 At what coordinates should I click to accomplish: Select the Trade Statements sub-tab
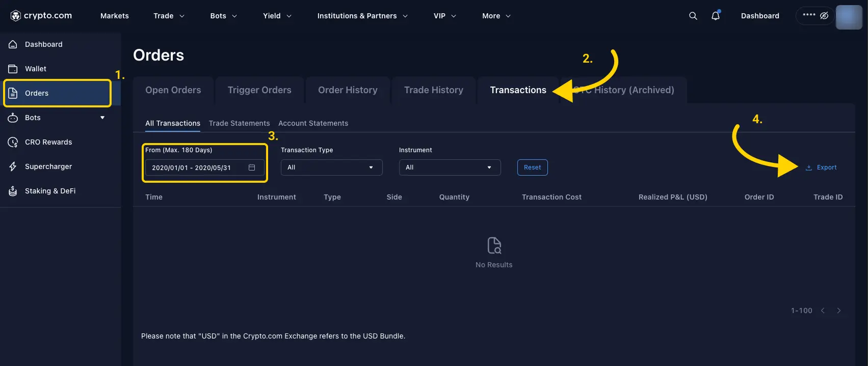pyautogui.click(x=240, y=123)
